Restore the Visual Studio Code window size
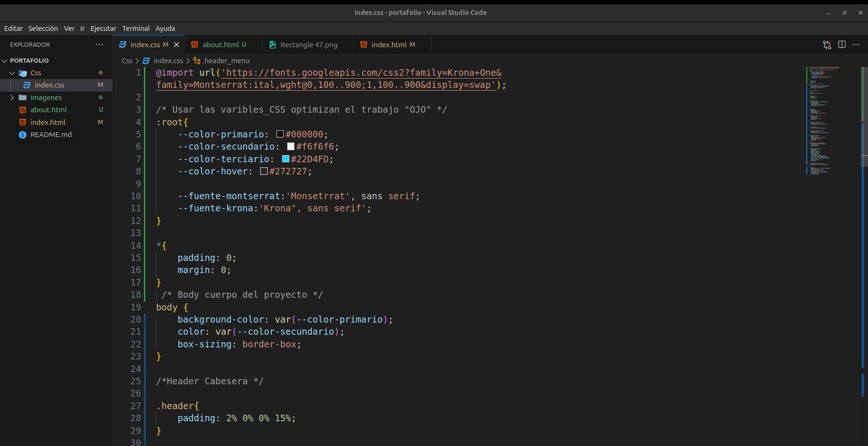The width and height of the screenshot is (868, 446). tap(844, 13)
